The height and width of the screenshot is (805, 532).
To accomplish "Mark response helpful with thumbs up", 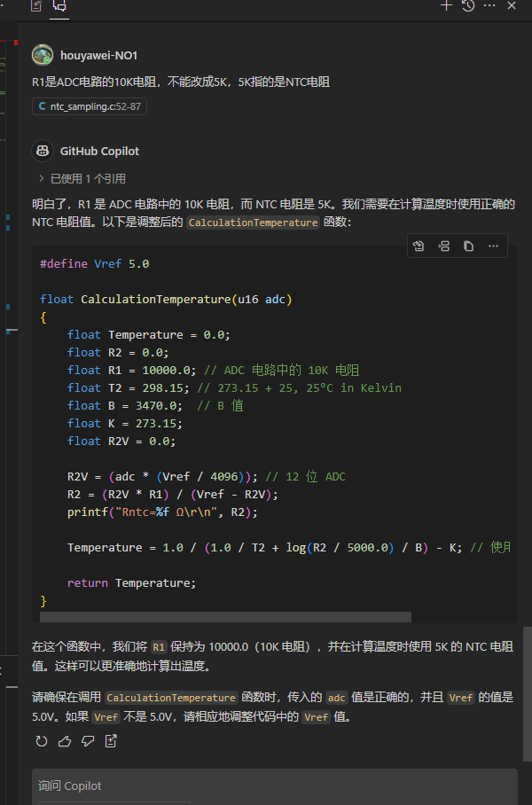I will [65, 741].
